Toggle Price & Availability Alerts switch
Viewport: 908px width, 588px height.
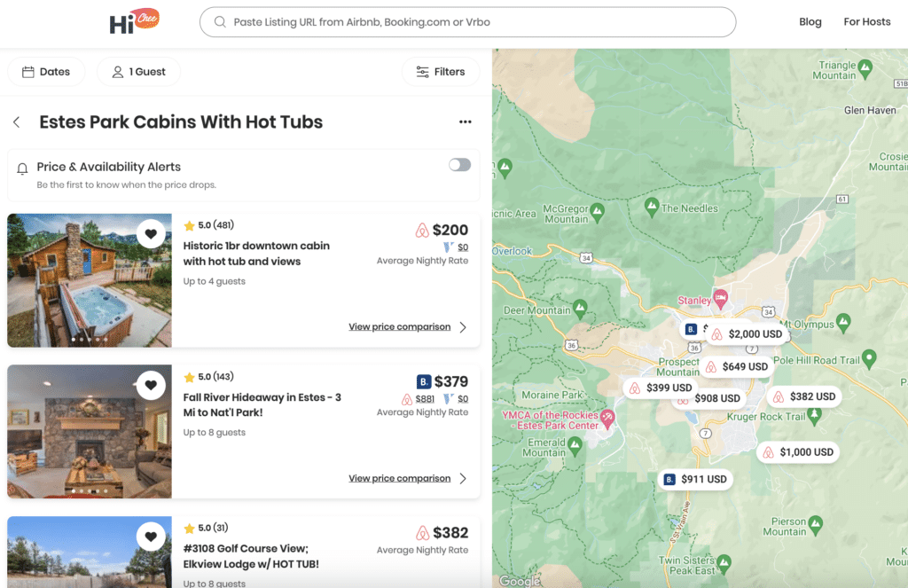[x=459, y=165]
